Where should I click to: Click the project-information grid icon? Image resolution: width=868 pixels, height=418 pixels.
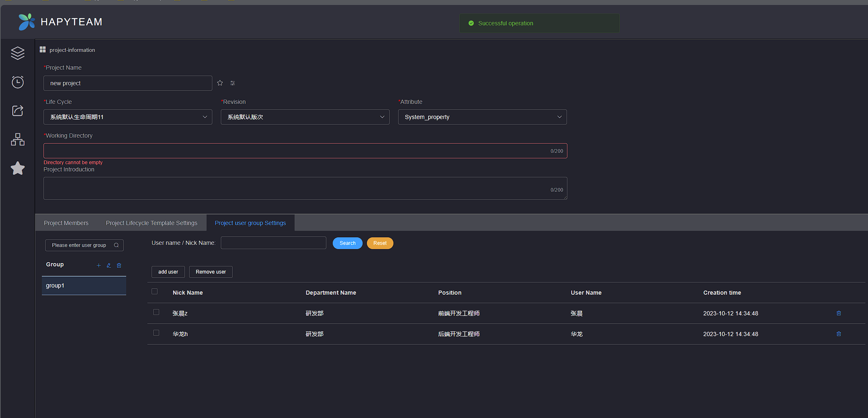[43, 50]
